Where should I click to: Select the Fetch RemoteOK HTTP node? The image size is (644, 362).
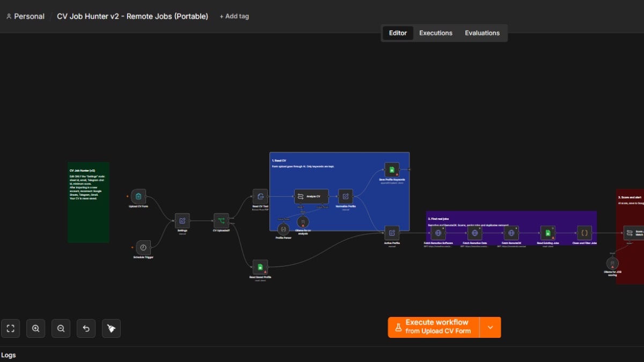[x=511, y=233]
